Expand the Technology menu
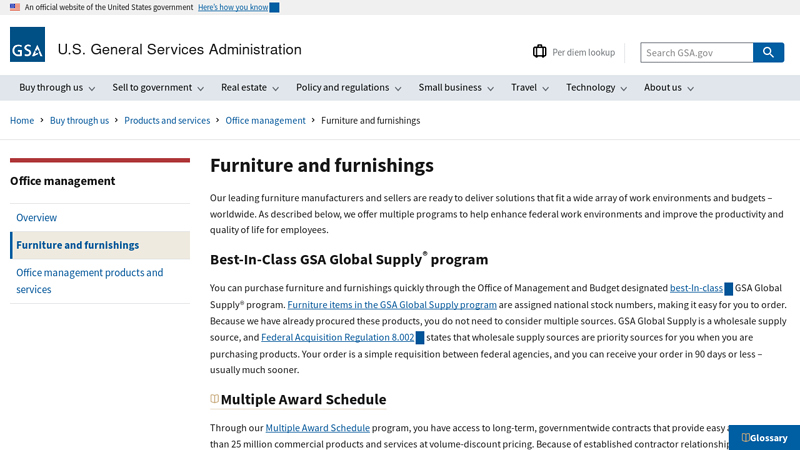The height and width of the screenshot is (450, 800). [x=596, y=88]
